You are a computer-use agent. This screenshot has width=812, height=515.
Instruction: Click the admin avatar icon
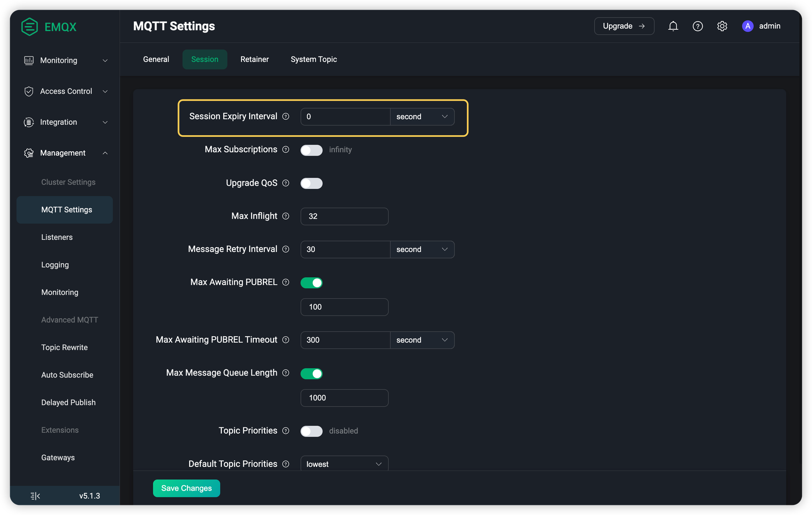[747, 26]
